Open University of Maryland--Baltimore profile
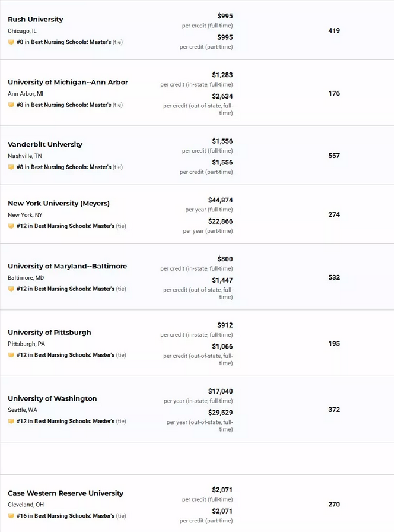The width and height of the screenshot is (398, 532). point(68,266)
